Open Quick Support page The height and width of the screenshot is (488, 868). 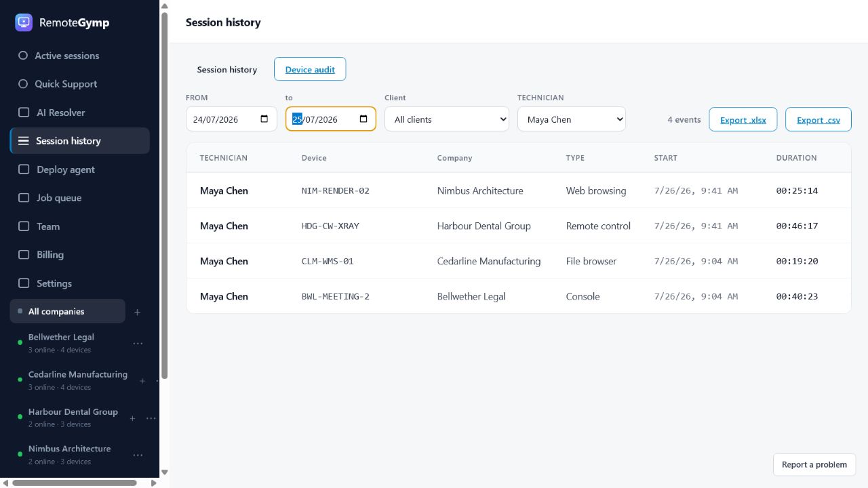80,84
